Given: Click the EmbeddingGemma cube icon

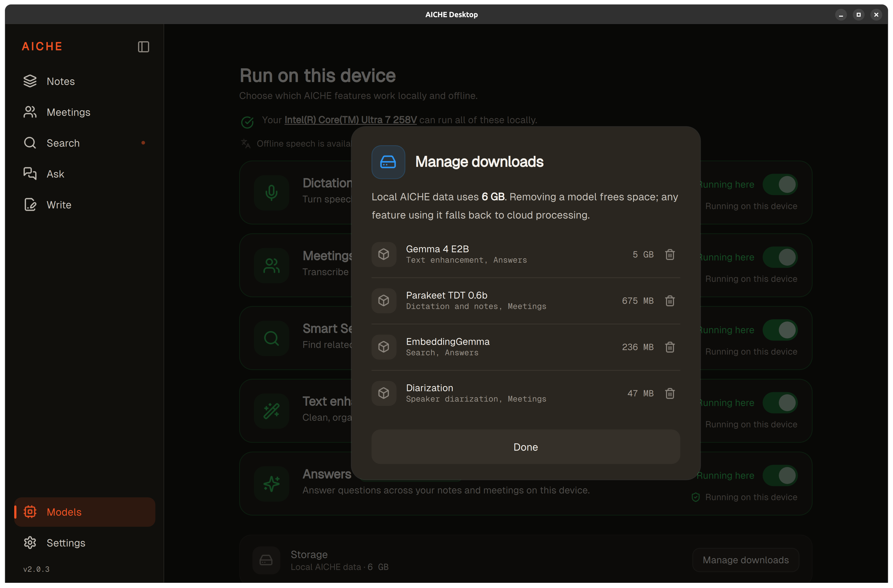Looking at the screenshot, I should coord(384,347).
